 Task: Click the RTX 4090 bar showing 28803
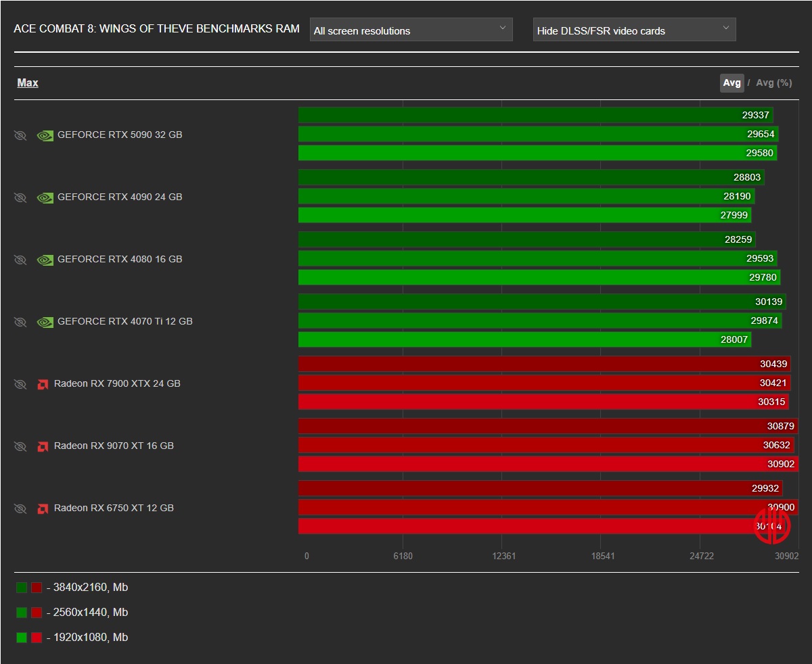point(532,177)
